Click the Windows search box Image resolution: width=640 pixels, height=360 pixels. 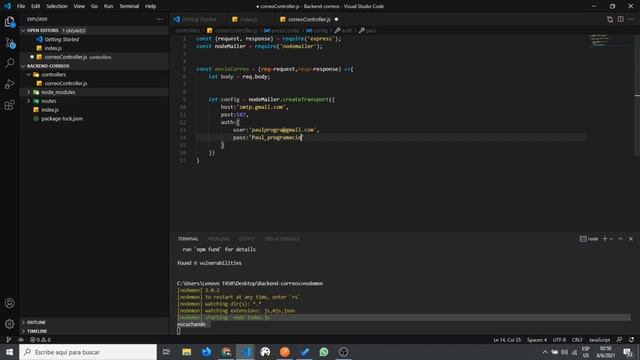(x=88, y=352)
